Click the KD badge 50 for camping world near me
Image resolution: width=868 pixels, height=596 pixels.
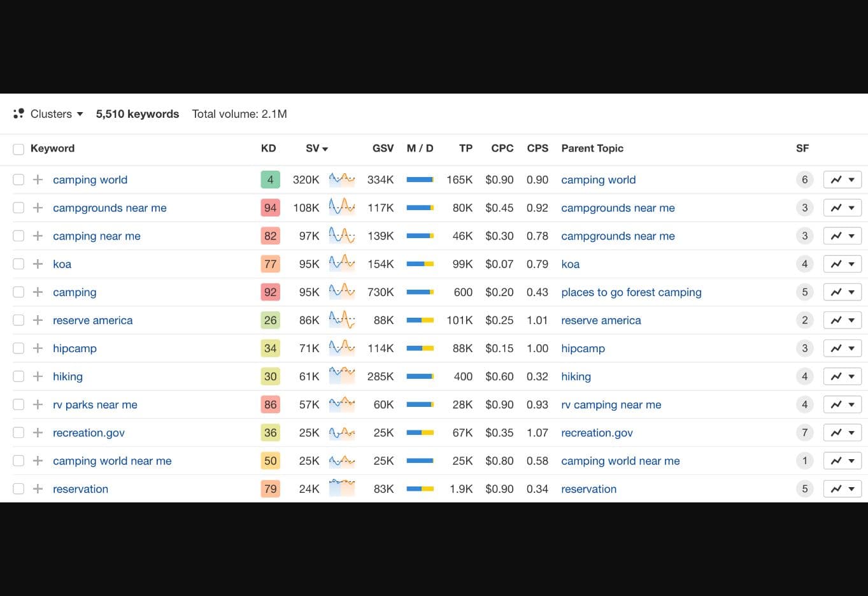tap(271, 460)
